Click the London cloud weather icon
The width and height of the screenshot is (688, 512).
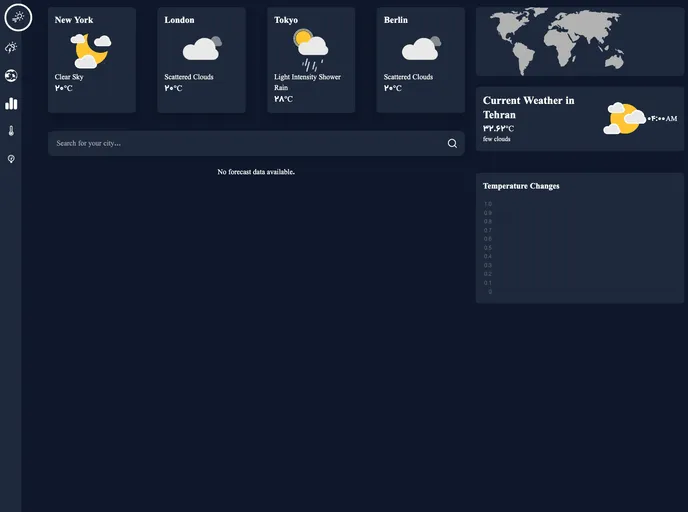(x=202, y=48)
